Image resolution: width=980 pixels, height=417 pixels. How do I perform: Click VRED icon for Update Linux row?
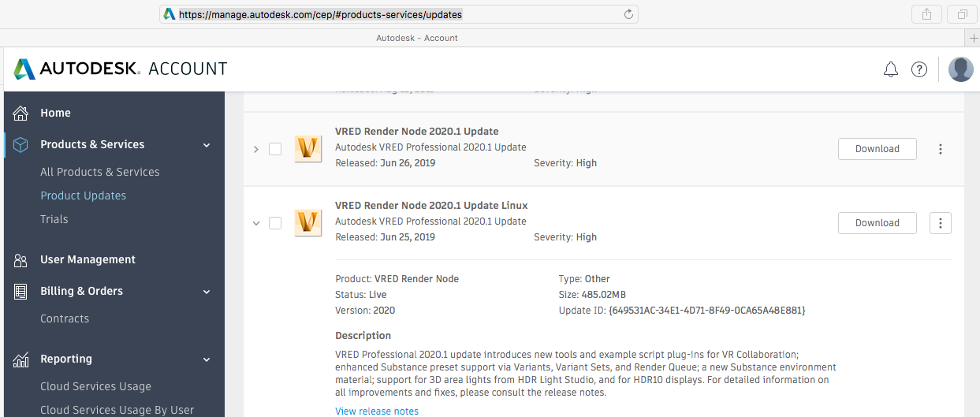tap(307, 222)
